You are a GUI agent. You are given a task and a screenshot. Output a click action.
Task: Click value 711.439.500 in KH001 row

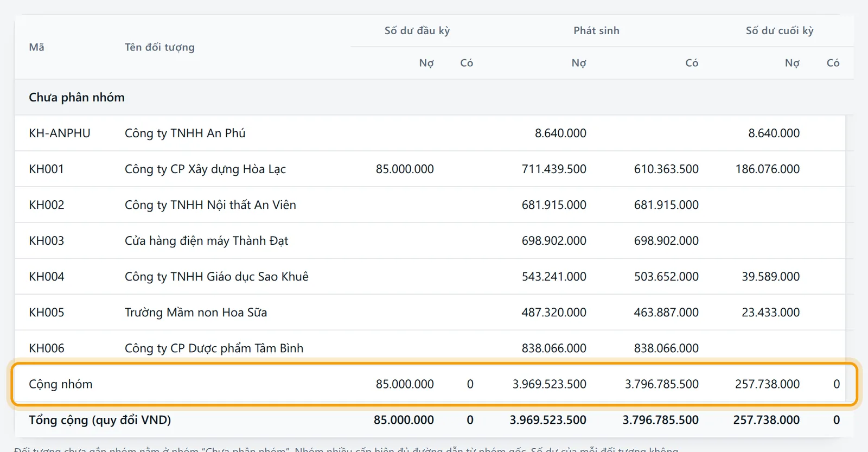pos(554,169)
